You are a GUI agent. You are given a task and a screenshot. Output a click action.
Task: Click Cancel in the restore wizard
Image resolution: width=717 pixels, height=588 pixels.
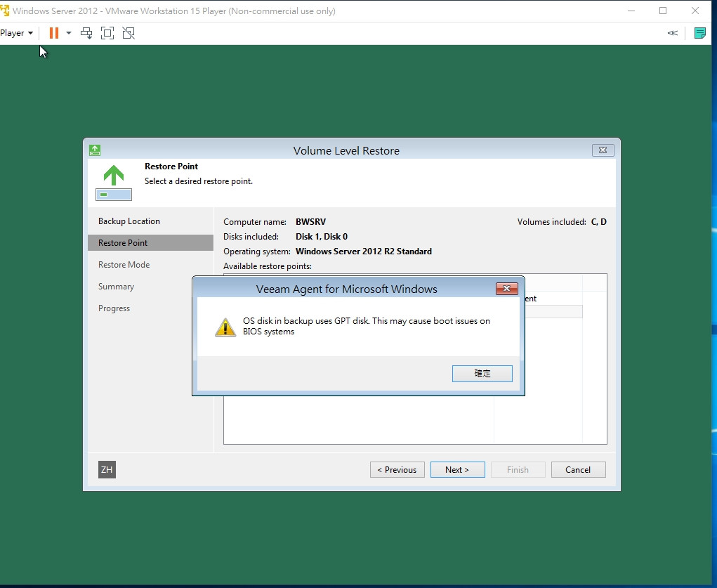[x=578, y=470]
